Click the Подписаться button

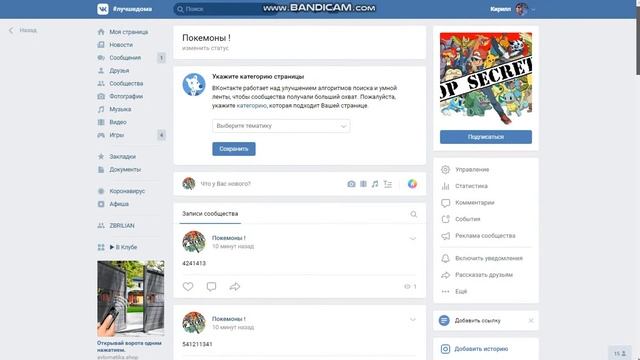(486, 137)
